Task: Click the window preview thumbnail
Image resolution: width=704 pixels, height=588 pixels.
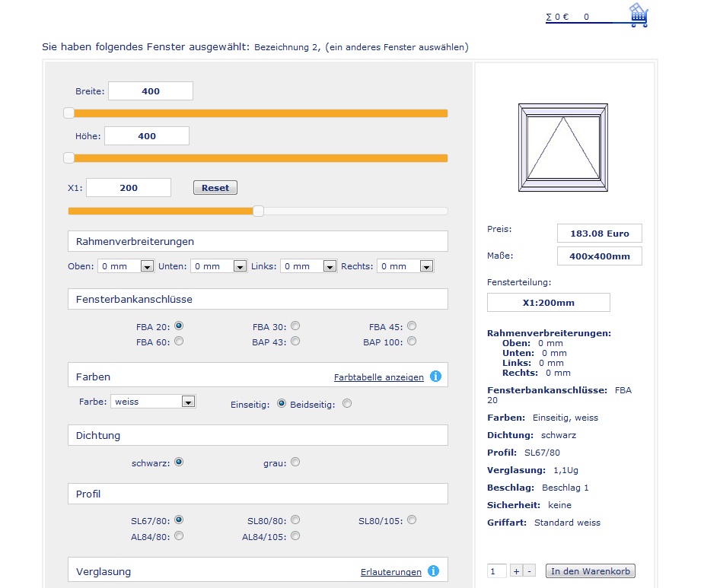Action: click(563, 148)
